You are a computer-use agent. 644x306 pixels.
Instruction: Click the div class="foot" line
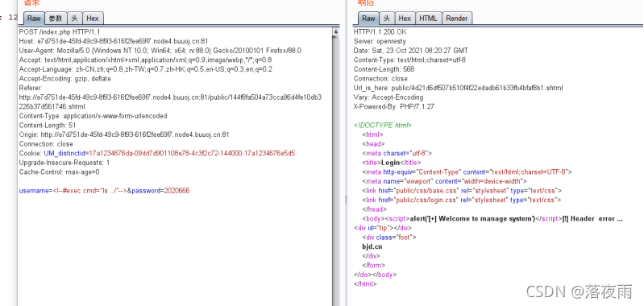(389, 237)
